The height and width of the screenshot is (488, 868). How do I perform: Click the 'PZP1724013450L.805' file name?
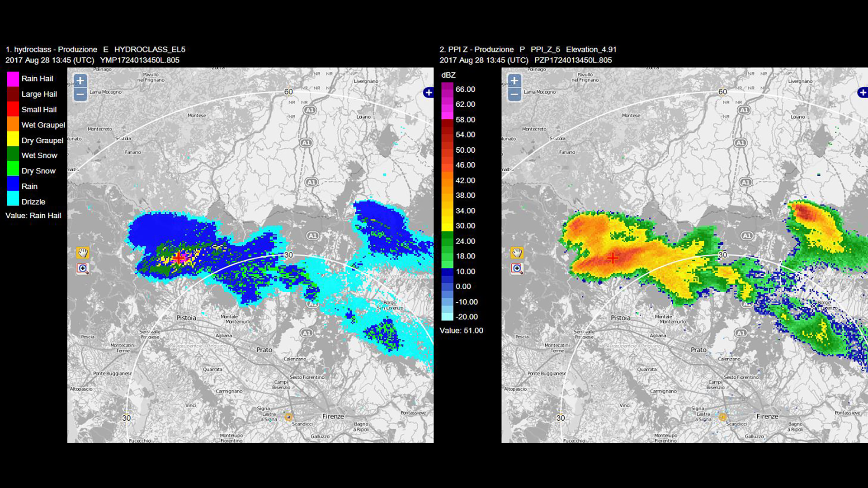[573, 60]
